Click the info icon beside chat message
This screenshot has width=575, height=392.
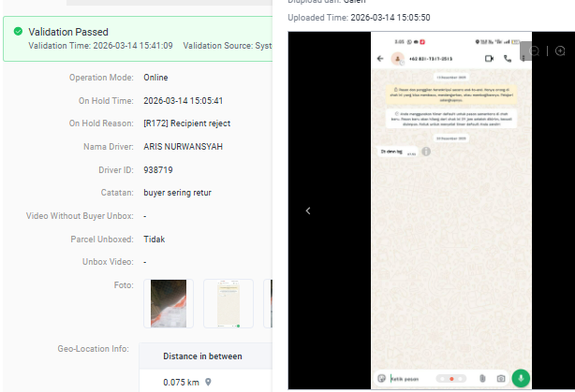(426, 152)
